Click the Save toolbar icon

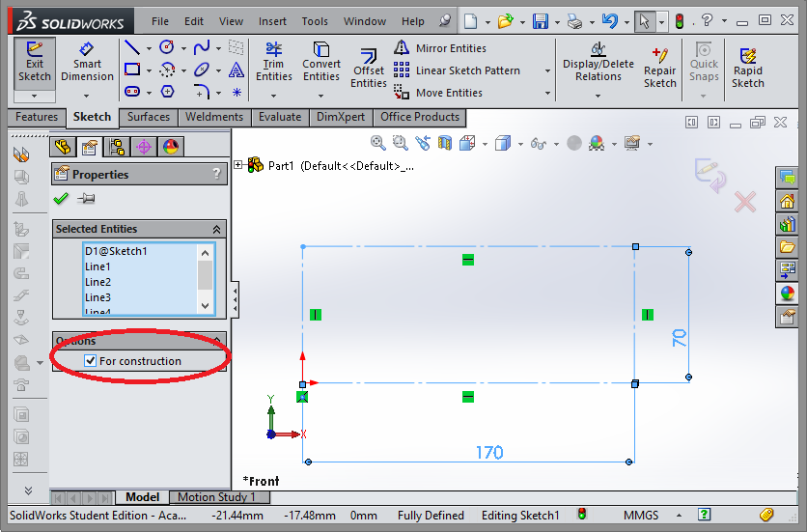pyautogui.click(x=541, y=21)
